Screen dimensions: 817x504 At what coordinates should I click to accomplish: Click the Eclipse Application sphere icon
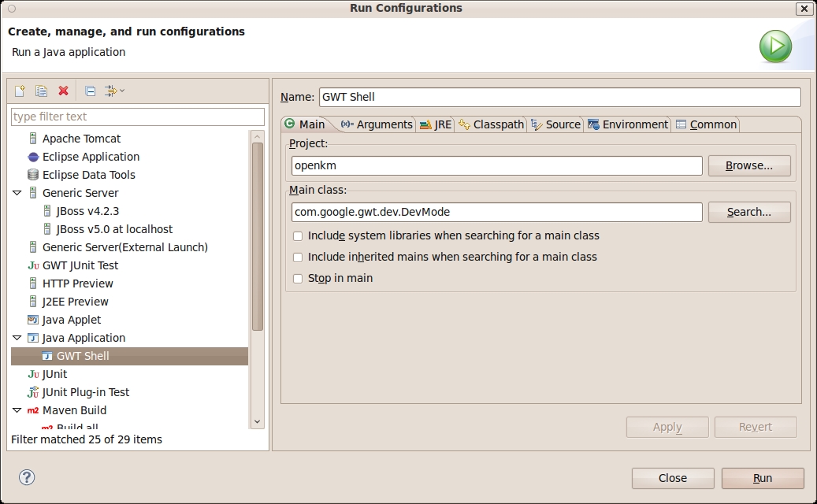point(33,157)
